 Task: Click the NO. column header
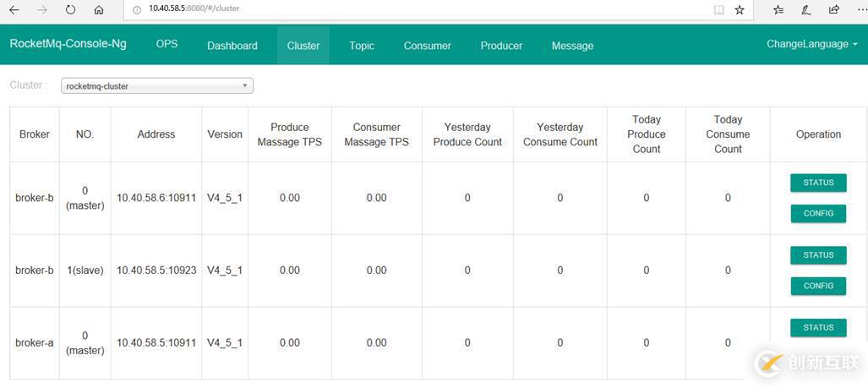85,134
